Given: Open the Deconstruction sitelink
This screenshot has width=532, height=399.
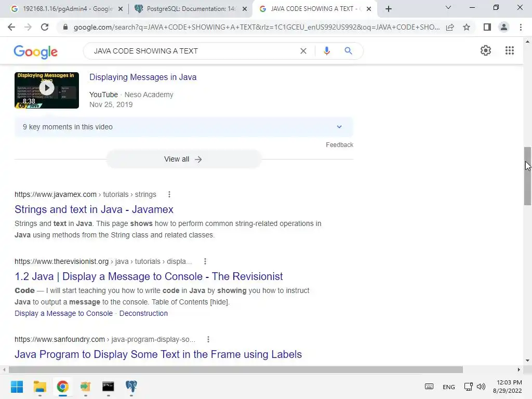Looking at the screenshot, I should 143,313.
